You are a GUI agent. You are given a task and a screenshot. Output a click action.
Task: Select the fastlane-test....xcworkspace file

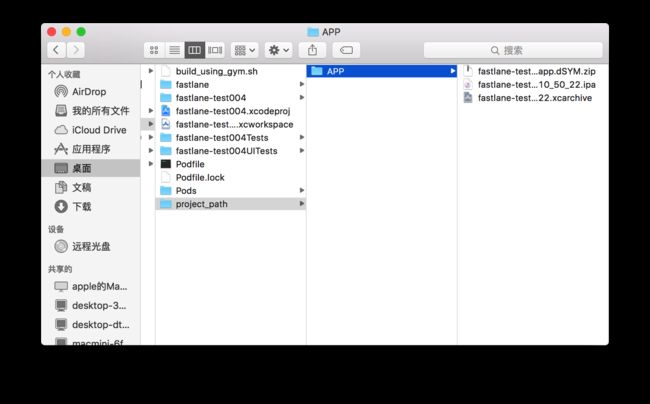(x=230, y=124)
